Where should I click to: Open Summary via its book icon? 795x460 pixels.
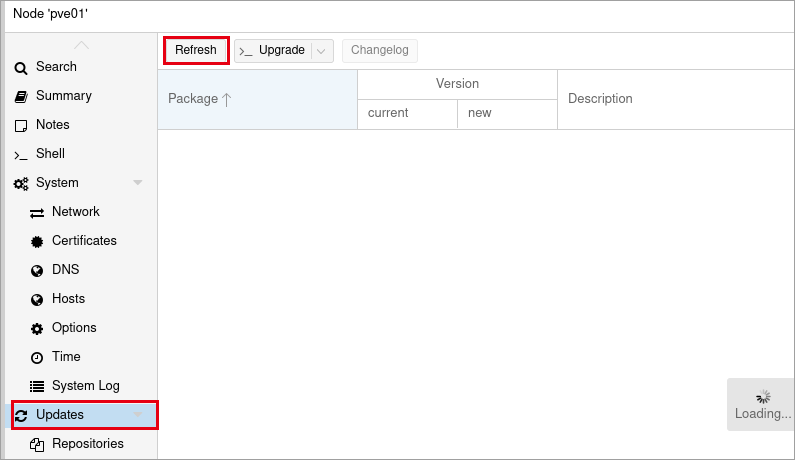(21, 96)
